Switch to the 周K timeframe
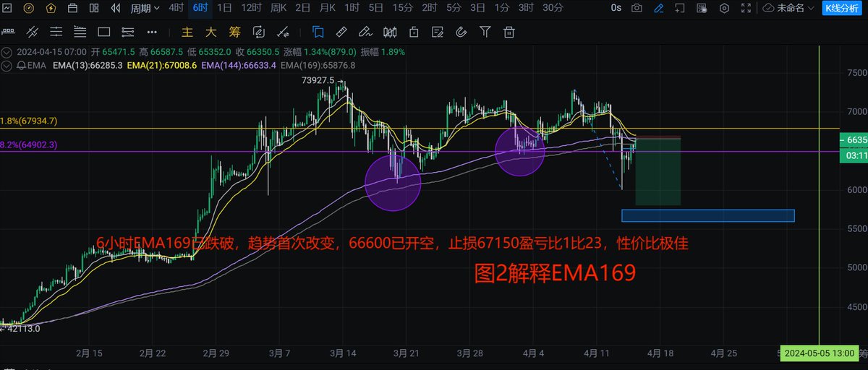This screenshot has width=868, height=370. [278, 8]
